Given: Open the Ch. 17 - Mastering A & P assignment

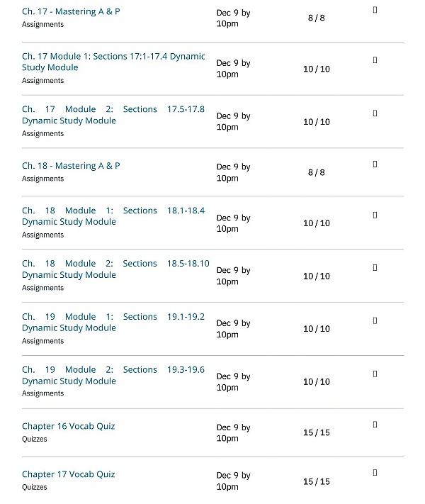Looking at the screenshot, I should 71,12.
